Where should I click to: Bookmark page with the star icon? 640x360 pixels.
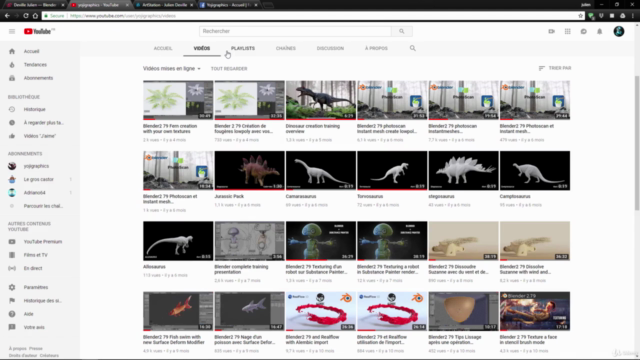coord(580,16)
